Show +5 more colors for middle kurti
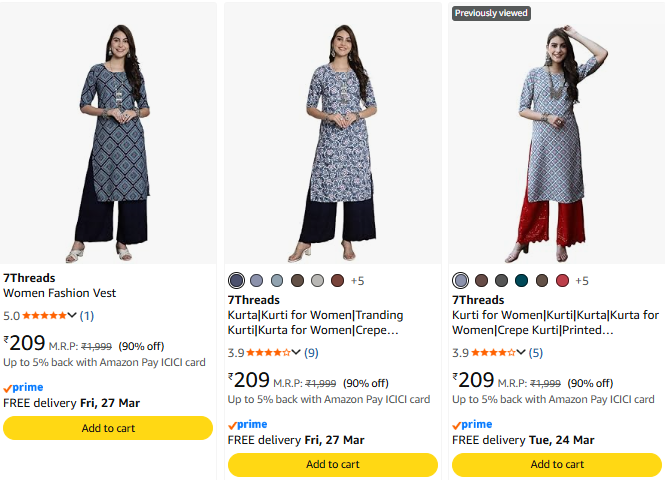 pyautogui.click(x=358, y=281)
